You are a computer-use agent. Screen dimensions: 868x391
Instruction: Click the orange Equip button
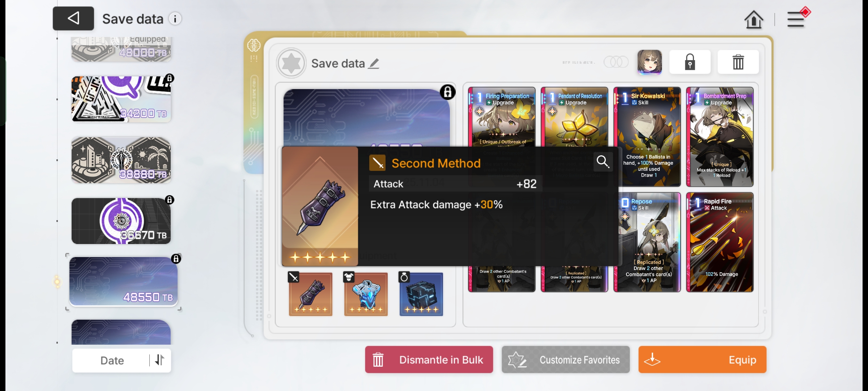tap(702, 360)
